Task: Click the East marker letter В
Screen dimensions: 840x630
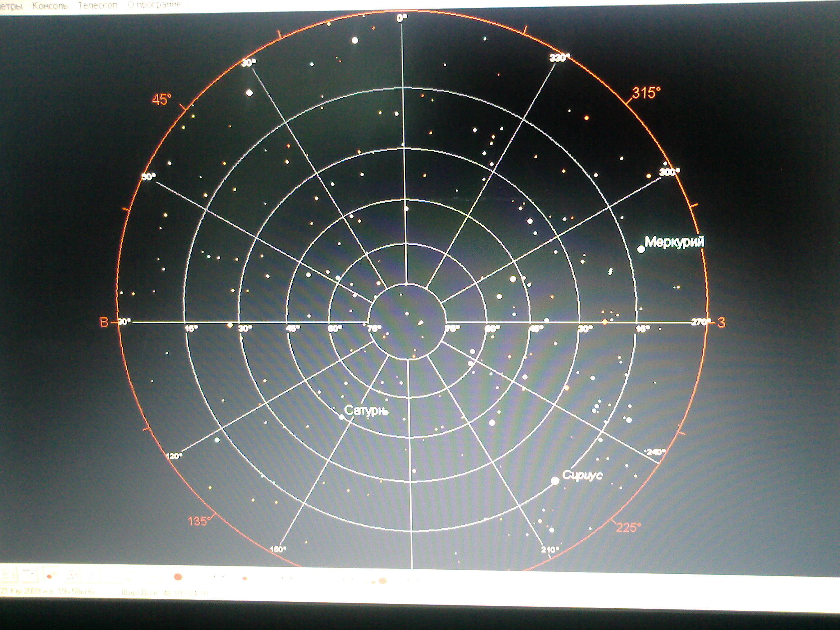Action: (104, 322)
